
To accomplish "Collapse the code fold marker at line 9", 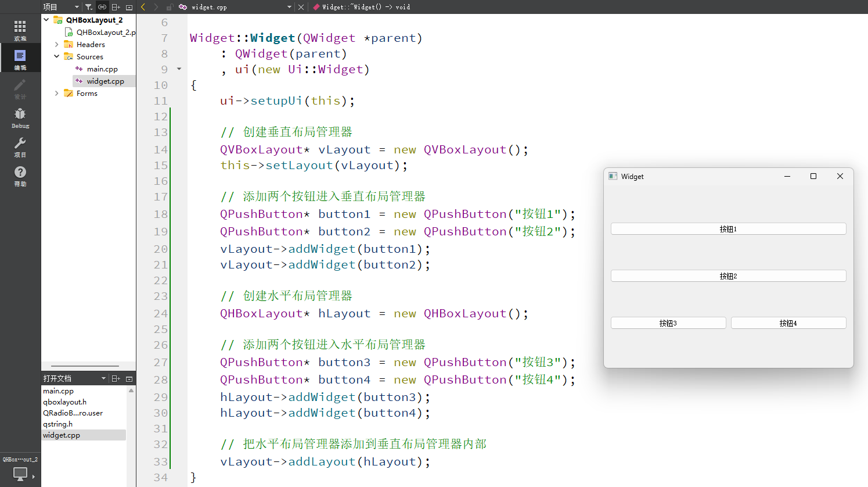I will 179,69.
